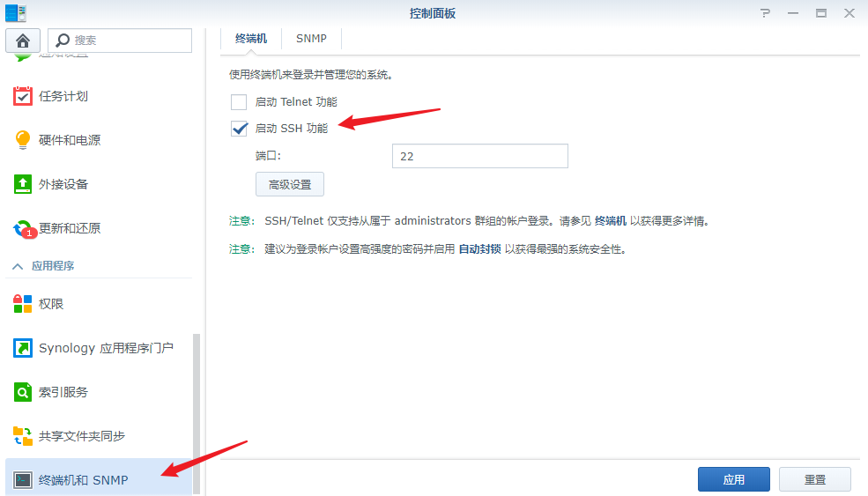868x496 pixels.
Task: Uncheck the 启动 SSH 功能 checkbox
Action: (239, 129)
